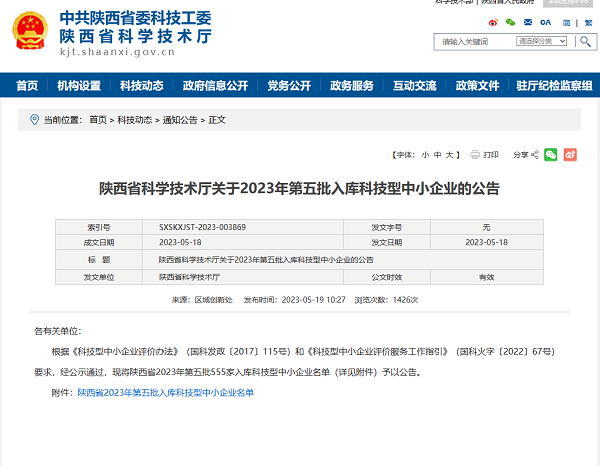
Task: Click the email envelope icon in header
Action: [x=527, y=22]
